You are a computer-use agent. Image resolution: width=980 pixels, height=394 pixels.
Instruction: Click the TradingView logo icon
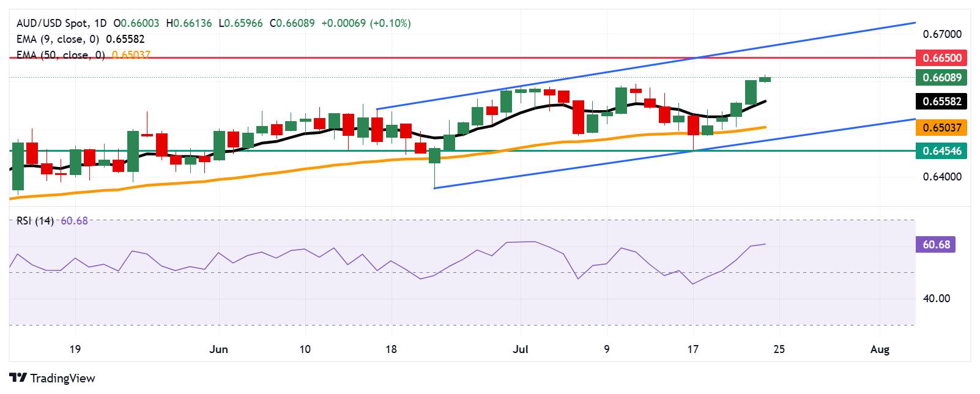point(18,378)
